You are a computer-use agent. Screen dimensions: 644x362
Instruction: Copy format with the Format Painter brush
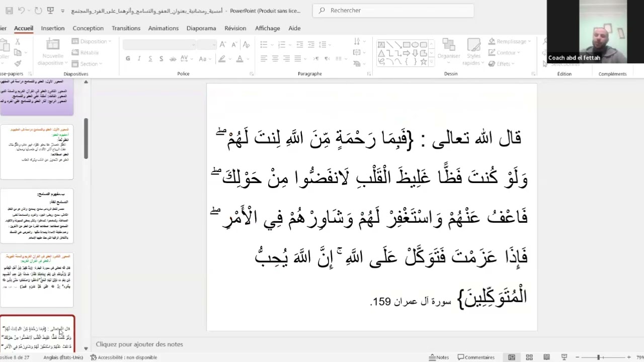point(18,63)
